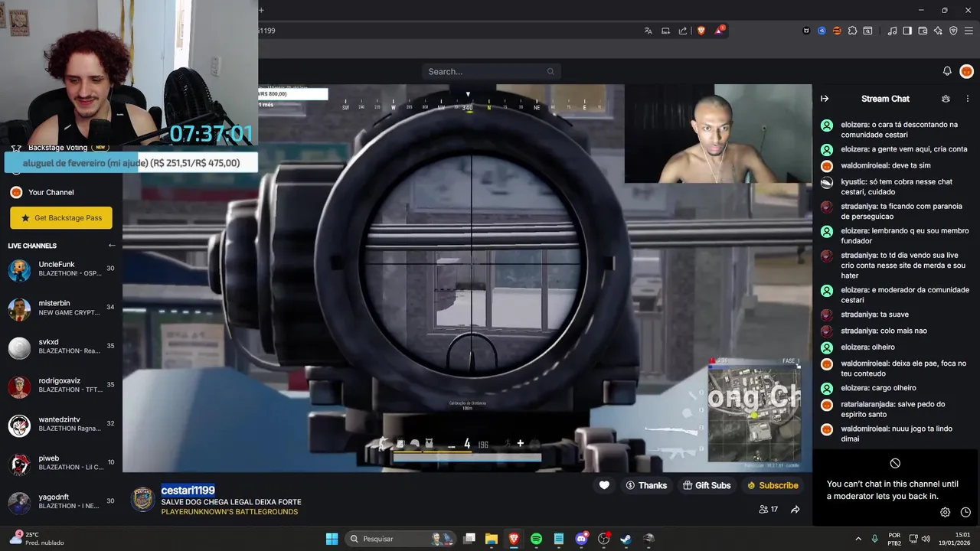Open Stream Chat three-dot options menu
This screenshot has width=980, height=551.
pos(968,99)
